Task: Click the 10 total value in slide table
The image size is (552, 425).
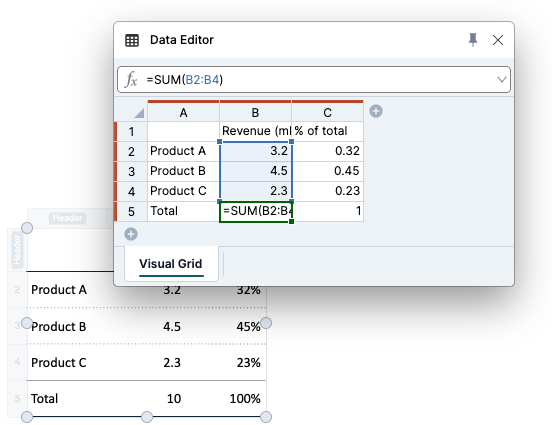Action: pyautogui.click(x=174, y=399)
